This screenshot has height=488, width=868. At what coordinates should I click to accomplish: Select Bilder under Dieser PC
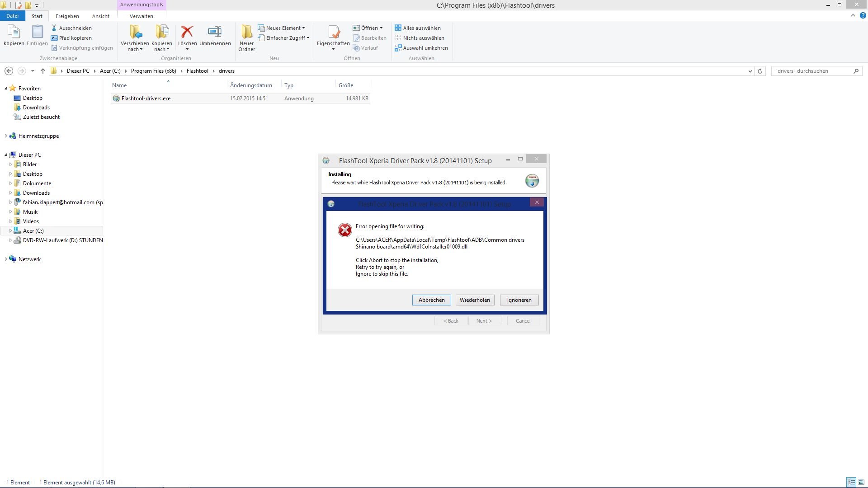click(x=30, y=164)
